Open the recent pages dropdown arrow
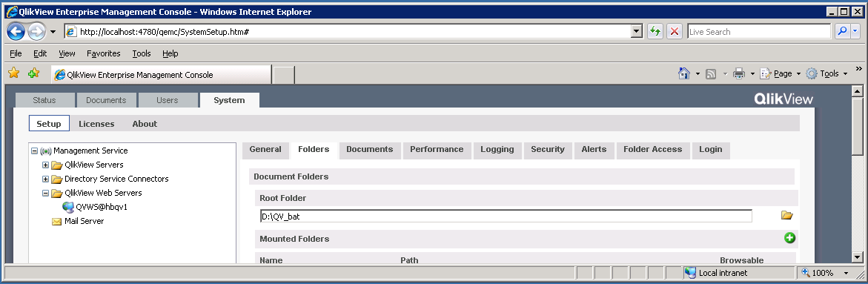 (53, 32)
